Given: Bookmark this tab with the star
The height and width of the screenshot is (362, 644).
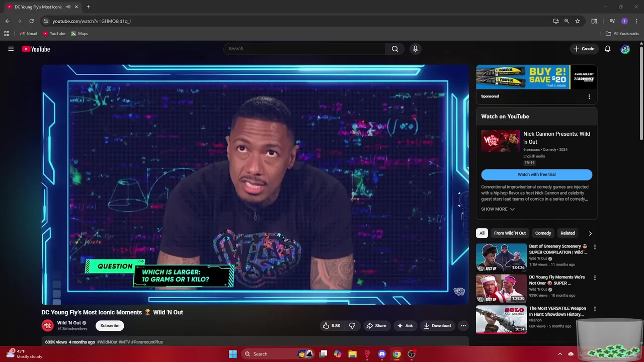Looking at the screenshot, I should (578, 21).
